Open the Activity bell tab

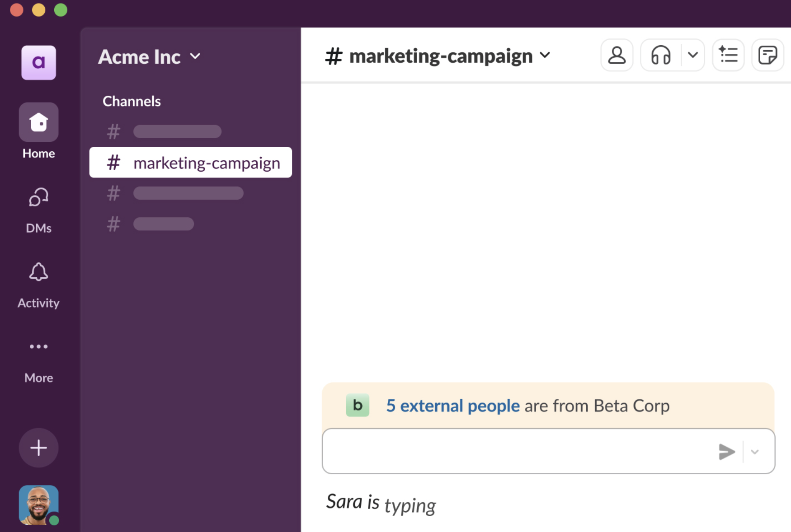pyautogui.click(x=38, y=285)
